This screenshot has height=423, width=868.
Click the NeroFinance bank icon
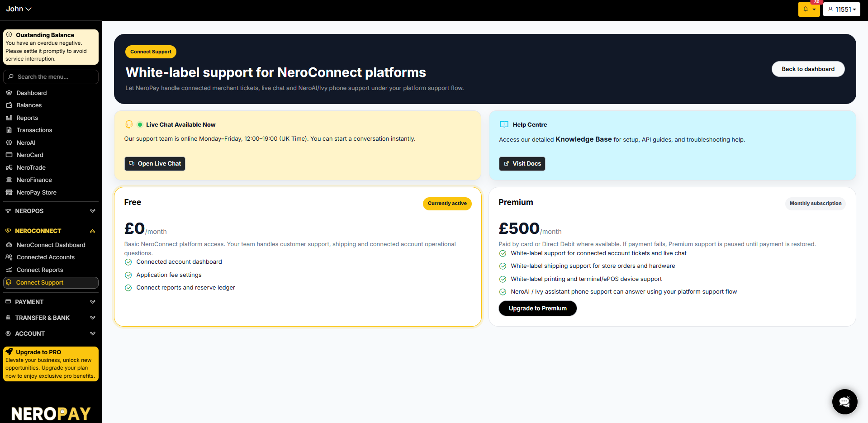pyautogui.click(x=9, y=180)
